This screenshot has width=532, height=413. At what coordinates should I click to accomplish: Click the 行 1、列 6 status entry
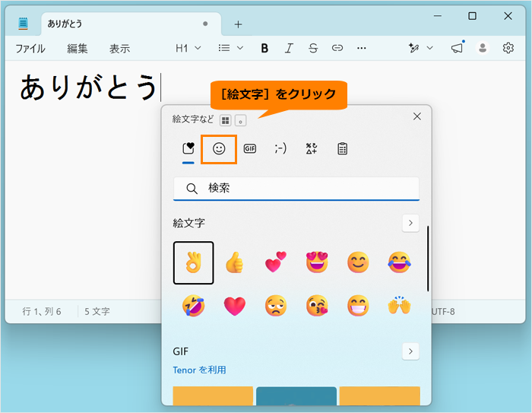(x=42, y=311)
